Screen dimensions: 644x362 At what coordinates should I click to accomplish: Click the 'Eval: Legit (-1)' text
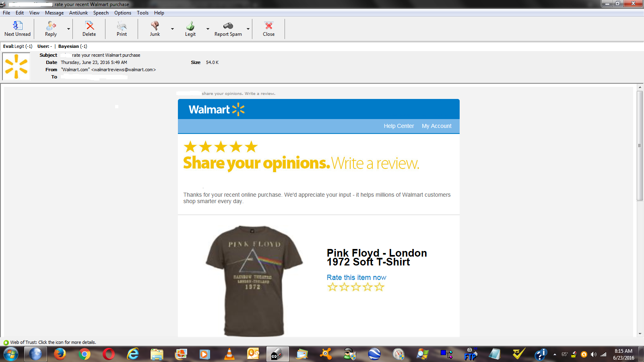[x=18, y=46]
